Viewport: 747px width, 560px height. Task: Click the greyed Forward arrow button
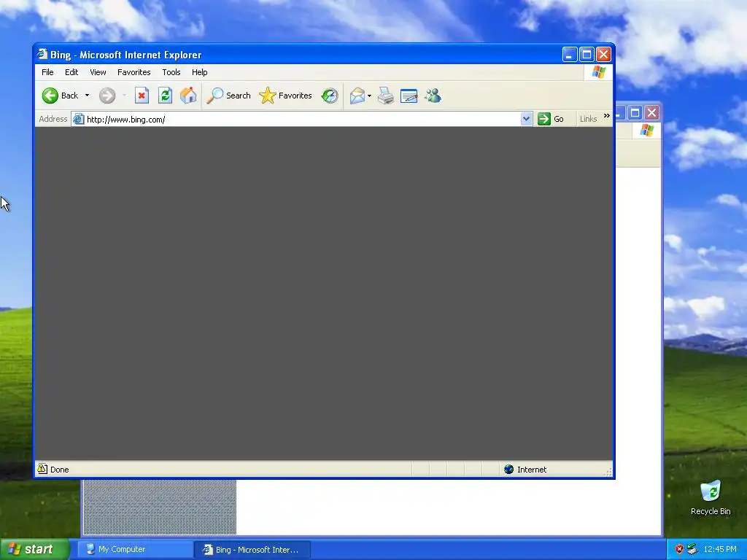tap(107, 96)
